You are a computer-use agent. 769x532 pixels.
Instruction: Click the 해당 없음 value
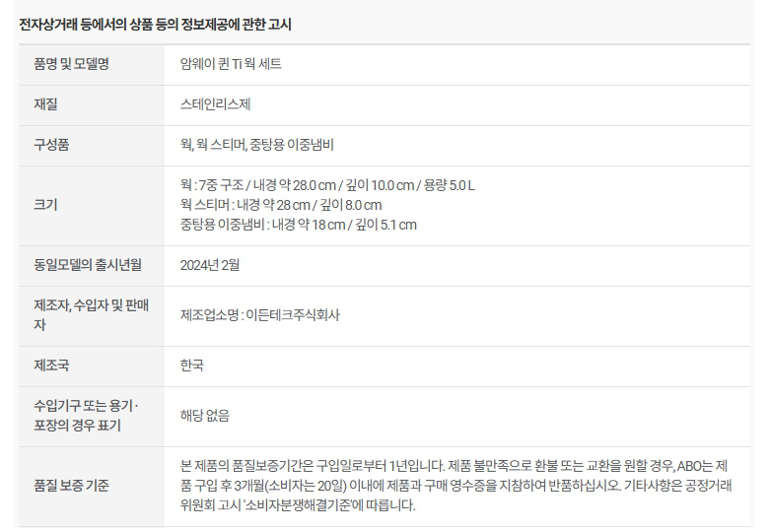coord(205,416)
